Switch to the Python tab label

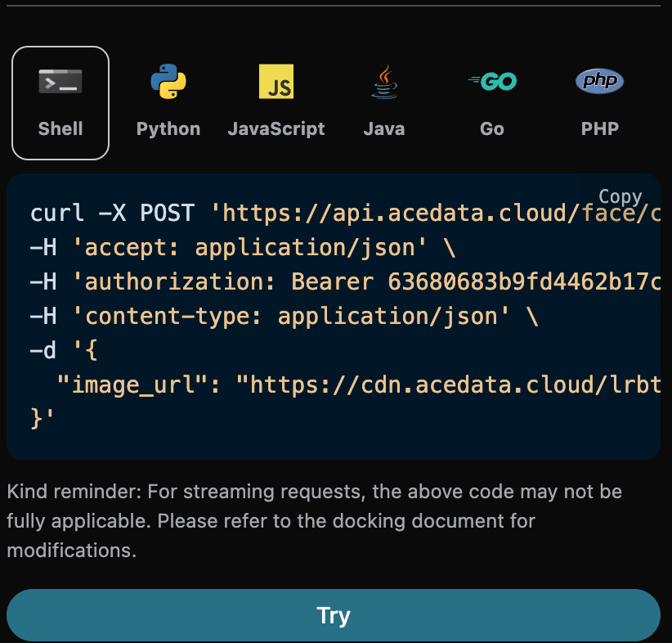click(x=168, y=128)
